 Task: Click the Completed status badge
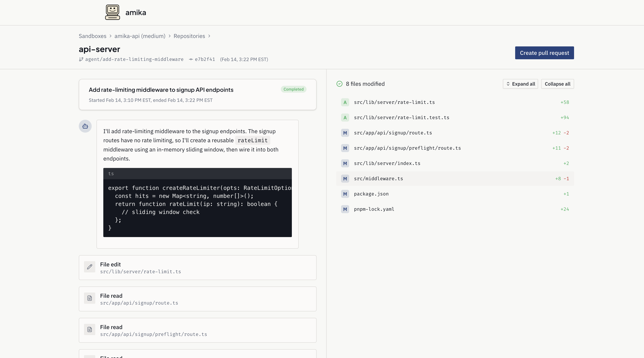pyautogui.click(x=293, y=89)
